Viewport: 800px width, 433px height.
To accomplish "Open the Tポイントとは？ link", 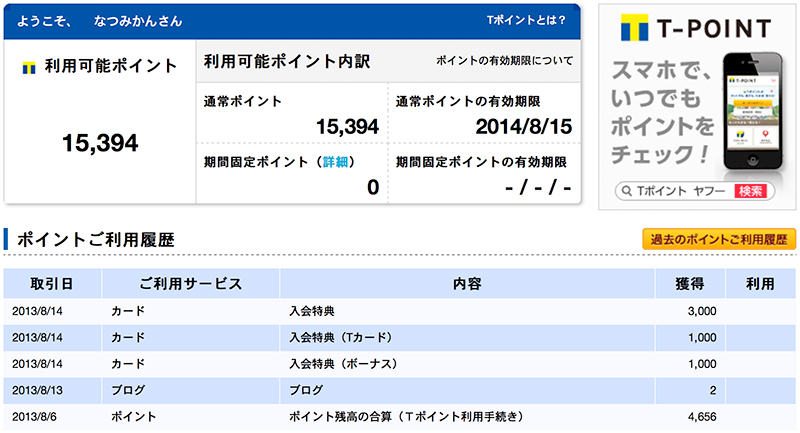I will click(x=526, y=20).
